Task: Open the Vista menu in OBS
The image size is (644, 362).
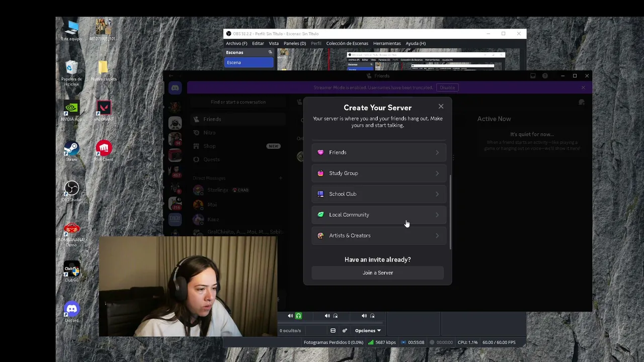Action: tap(274, 43)
